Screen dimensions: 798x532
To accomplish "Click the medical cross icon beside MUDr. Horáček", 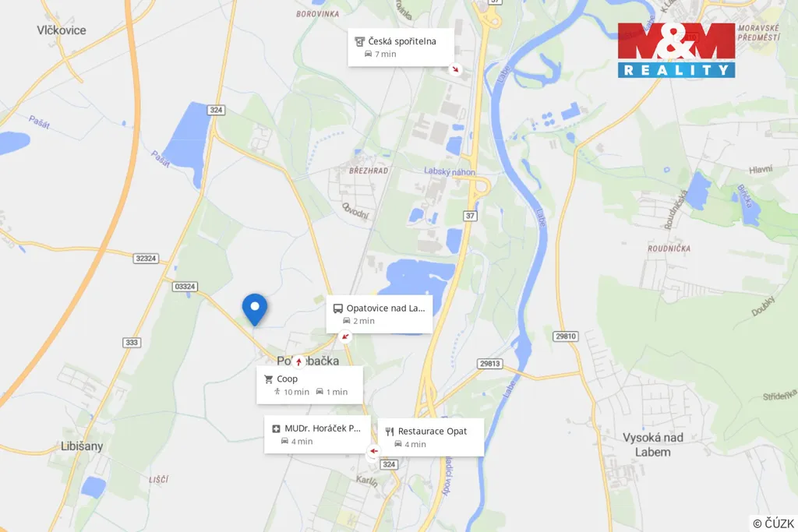I will pos(276,428).
